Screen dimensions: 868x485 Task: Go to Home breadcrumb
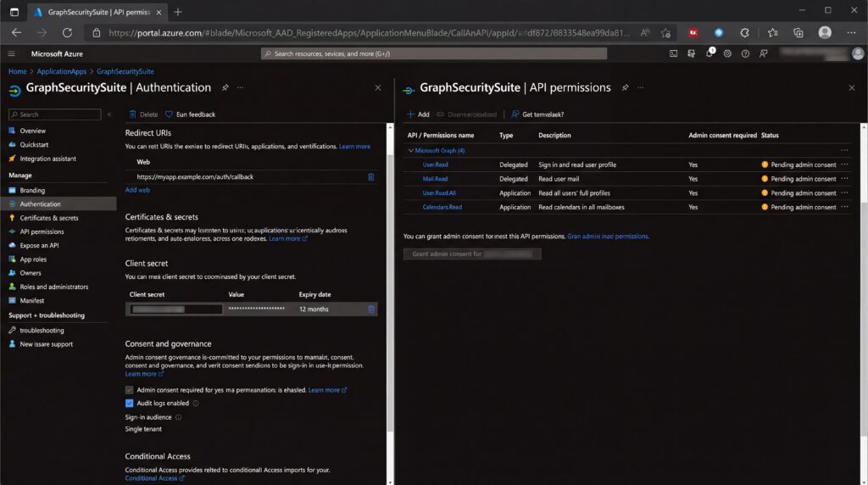17,71
